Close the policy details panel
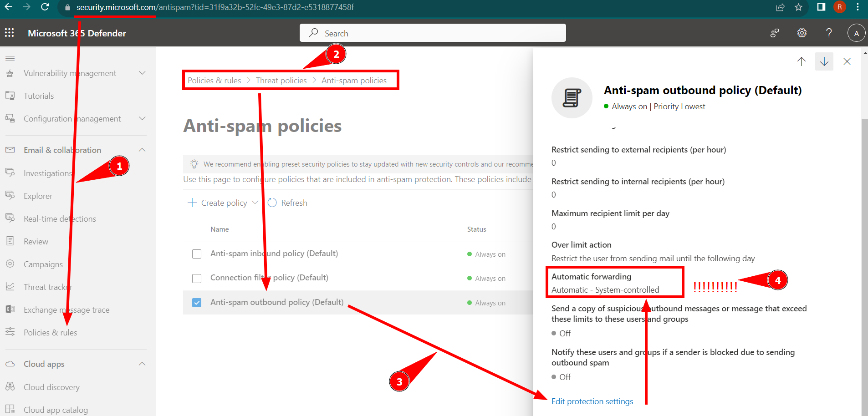868x416 pixels. pos(847,61)
